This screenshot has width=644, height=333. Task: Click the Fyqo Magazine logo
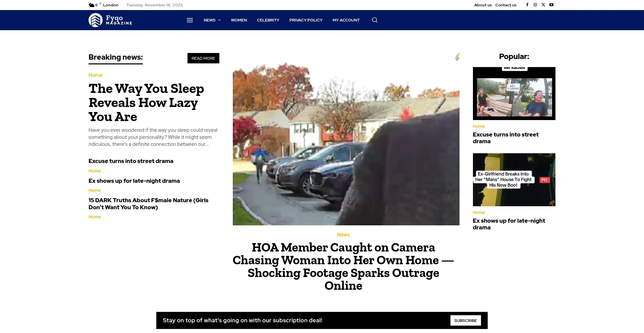coord(110,20)
